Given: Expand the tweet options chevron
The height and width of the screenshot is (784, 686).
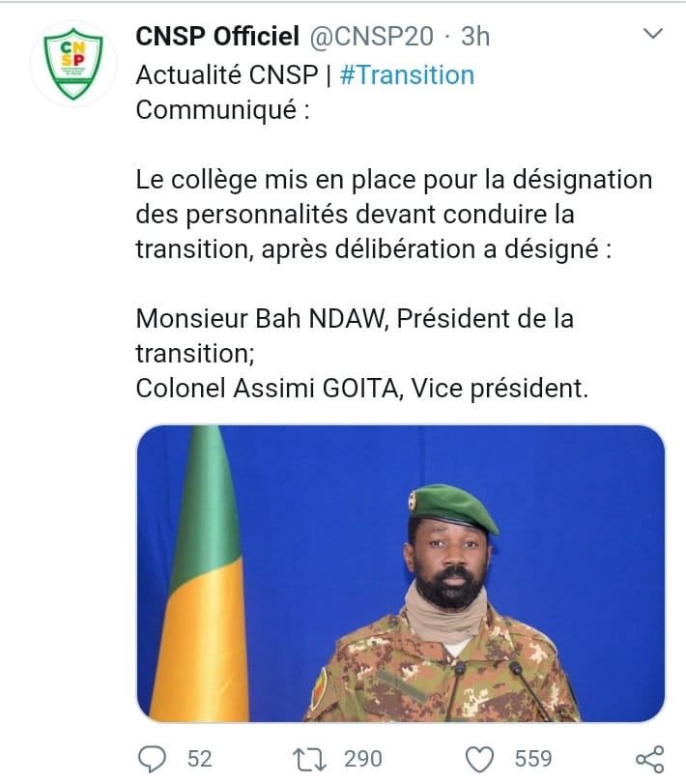Looking at the screenshot, I should [653, 36].
